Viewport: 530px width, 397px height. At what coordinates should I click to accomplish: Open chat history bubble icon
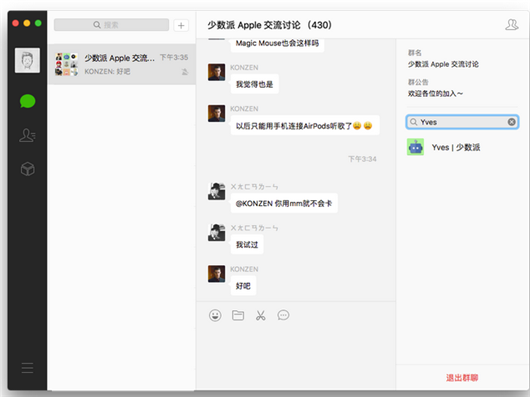[283, 315]
